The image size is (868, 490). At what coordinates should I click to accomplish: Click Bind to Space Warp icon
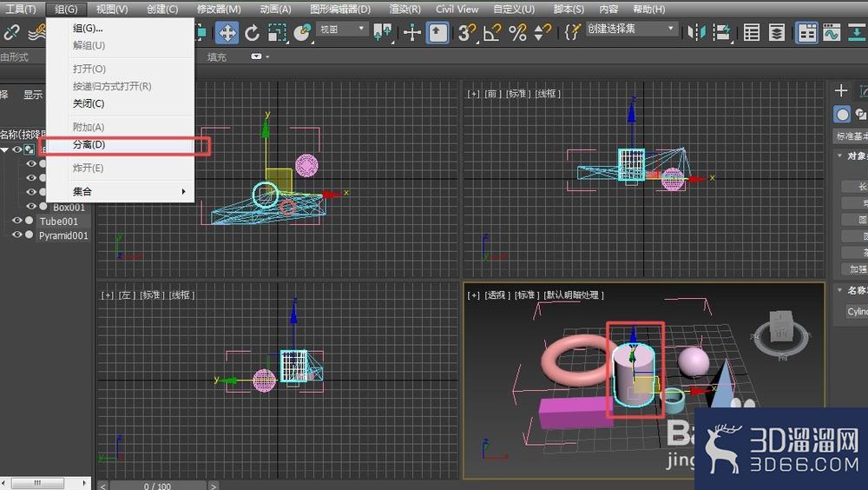click(36, 33)
